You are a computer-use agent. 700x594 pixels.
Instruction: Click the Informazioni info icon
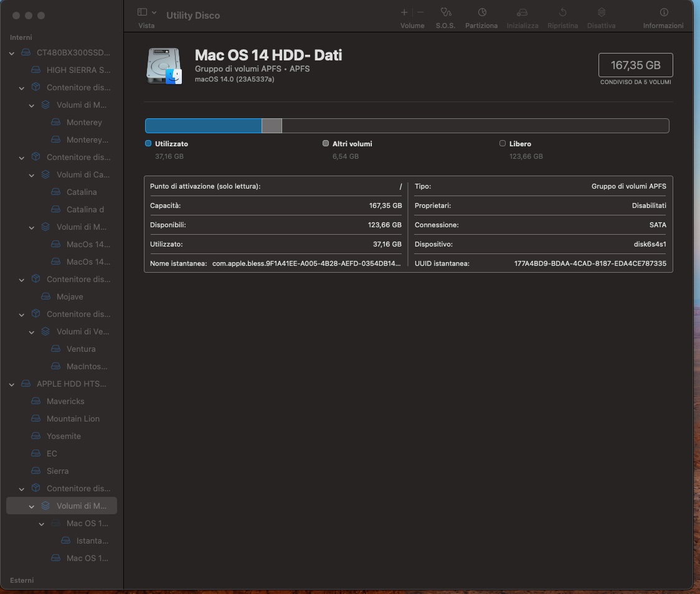click(663, 12)
